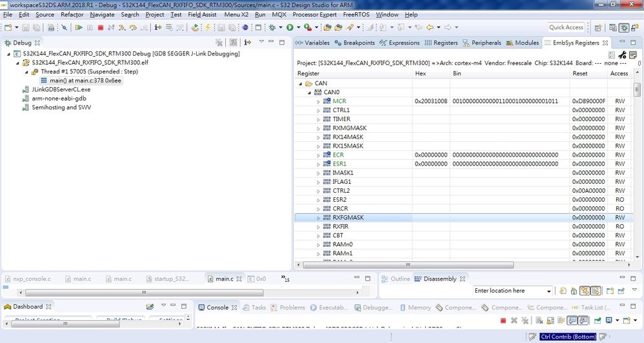
Task: Open the FreeRTOS menu
Action: click(x=356, y=14)
